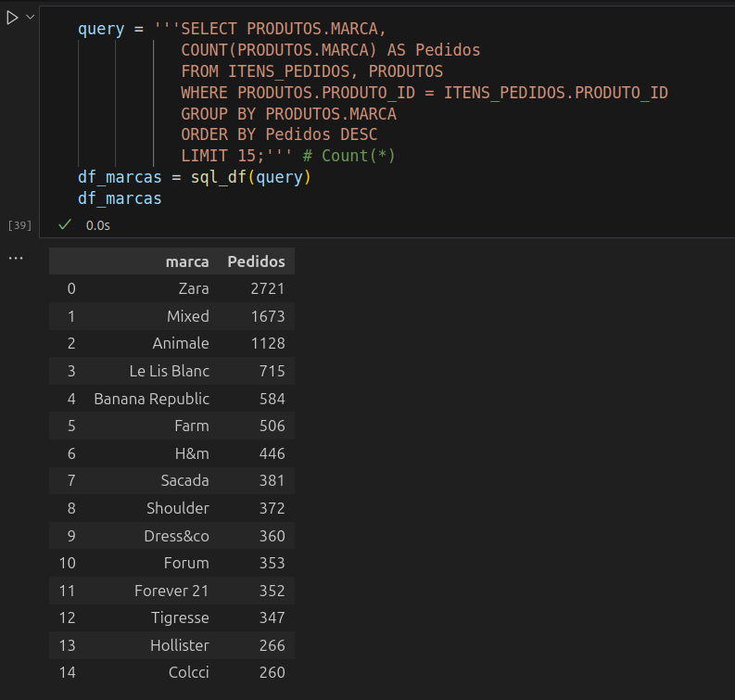This screenshot has height=700, width=735.
Task: Select the 'Dress&co' brand cell
Action: [176, 536]
